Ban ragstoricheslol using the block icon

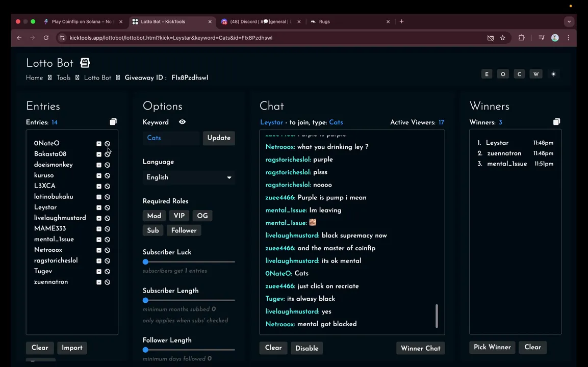(107, 261)
